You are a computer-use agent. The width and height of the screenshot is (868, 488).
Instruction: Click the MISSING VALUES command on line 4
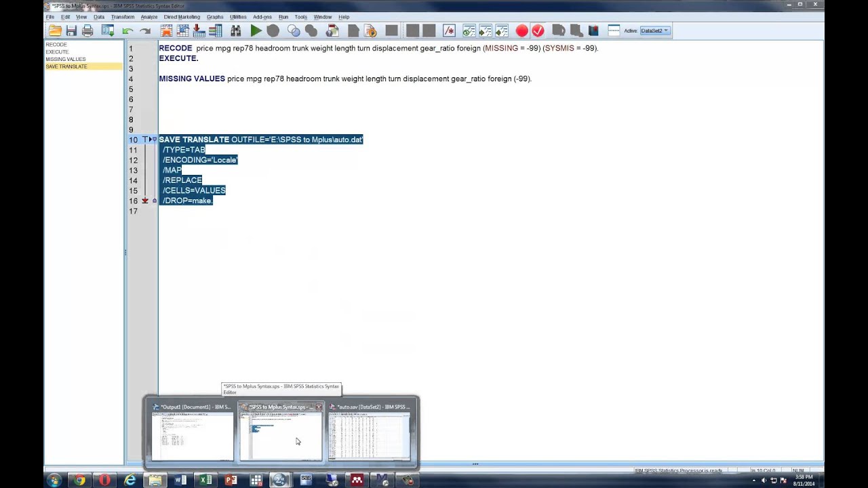tap(192, 79)
